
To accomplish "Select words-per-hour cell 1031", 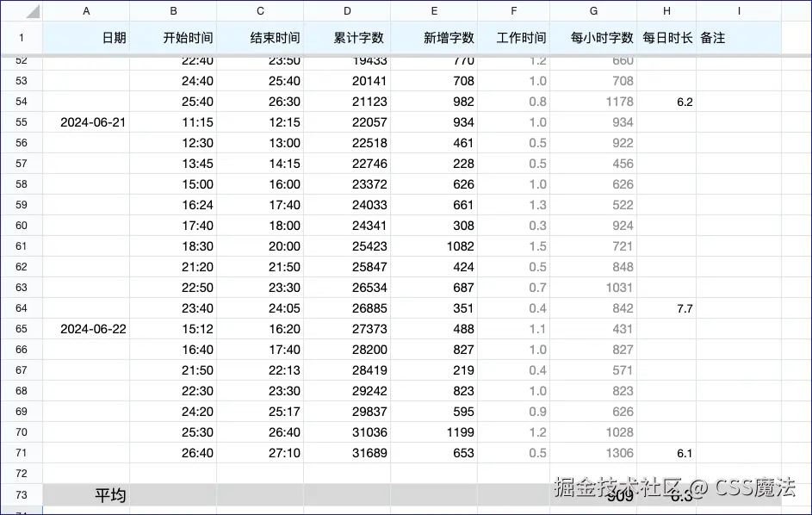I will click(593, 288).
